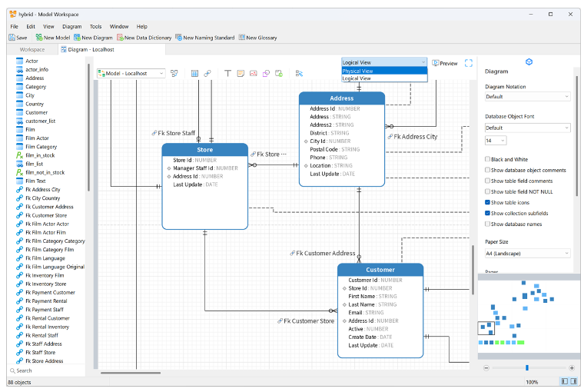Click the Preview button
584x392 pixels.
pyautogui.click(x=445, y=63)
